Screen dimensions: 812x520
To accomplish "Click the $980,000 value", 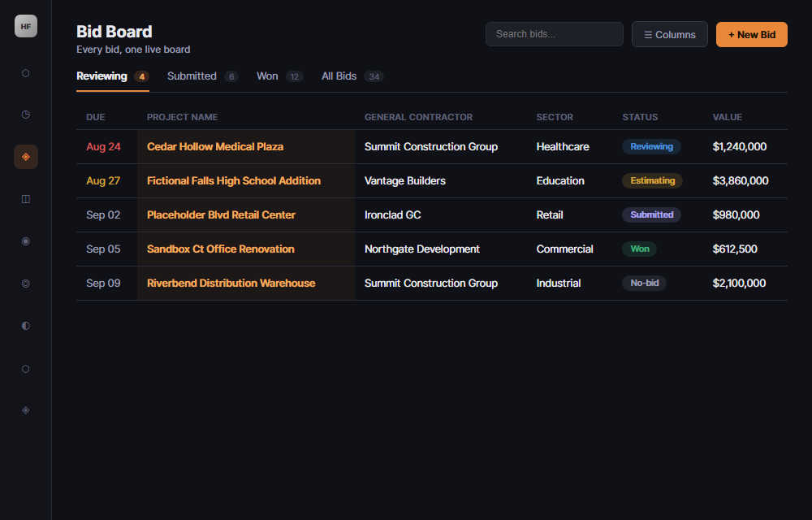I will (736, 215).
